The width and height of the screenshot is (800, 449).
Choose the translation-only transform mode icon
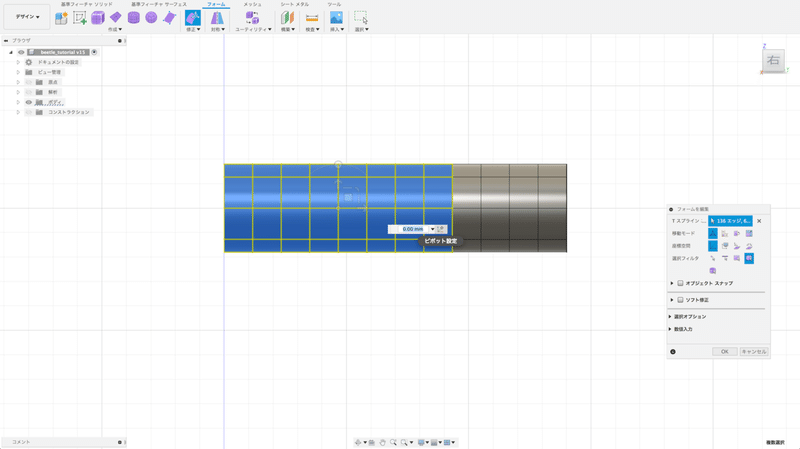coord(725,233)
